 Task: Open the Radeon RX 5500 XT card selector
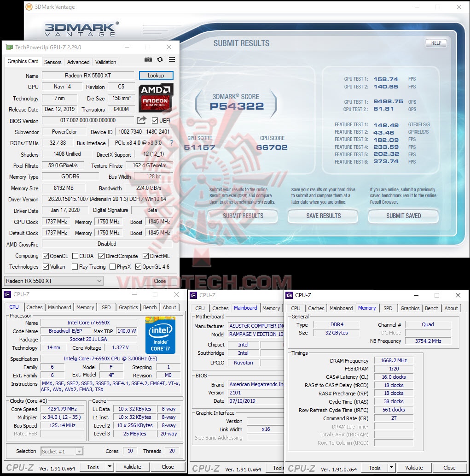tap(53, 281)
